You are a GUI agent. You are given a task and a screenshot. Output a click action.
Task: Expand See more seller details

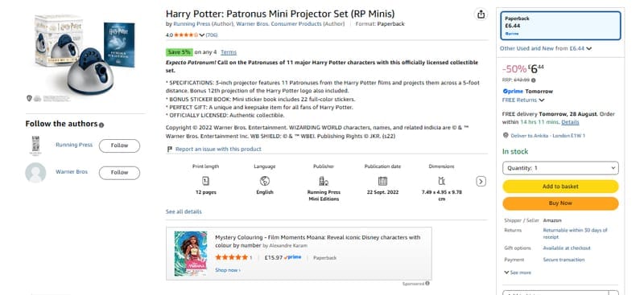tap(518, 272)
